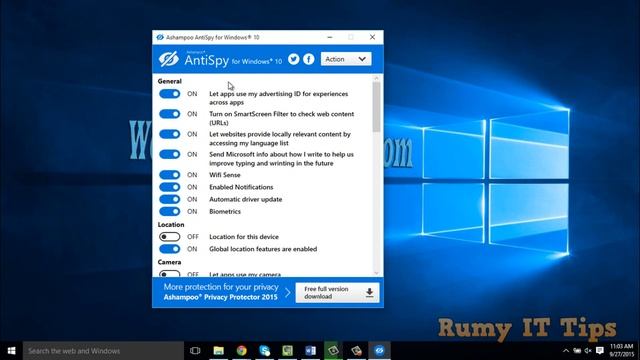
Task: Click the 'Biometrics' label text
Action: (225, 211)
